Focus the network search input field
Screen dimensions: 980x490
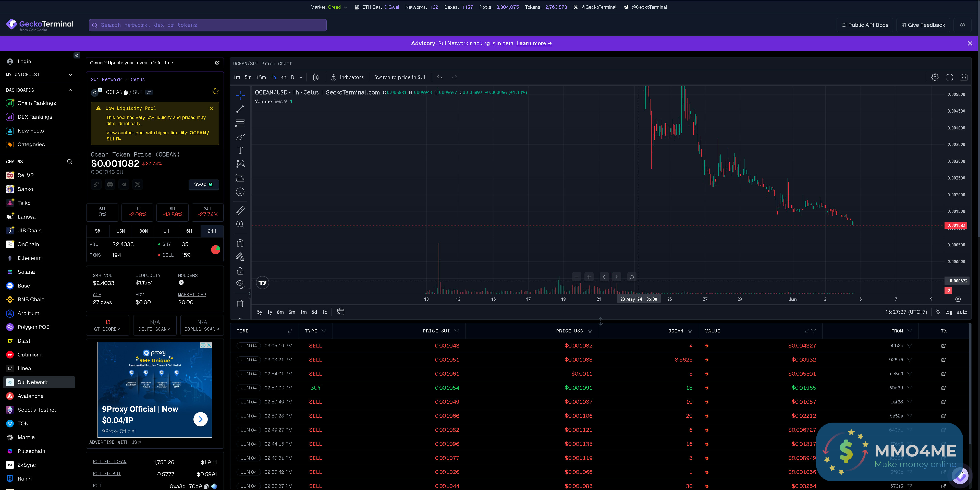coord(207,25)
